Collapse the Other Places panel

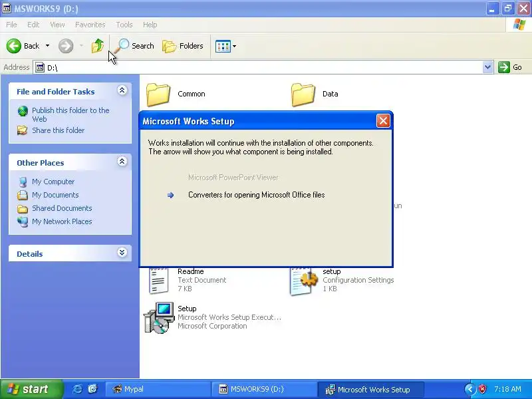click(x=122, y=162)
